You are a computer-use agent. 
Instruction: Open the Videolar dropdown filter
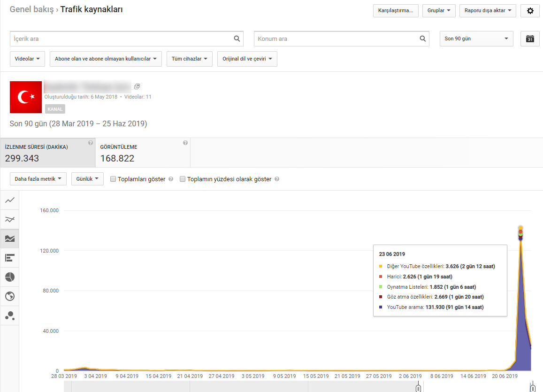click(x=27, y=59)
